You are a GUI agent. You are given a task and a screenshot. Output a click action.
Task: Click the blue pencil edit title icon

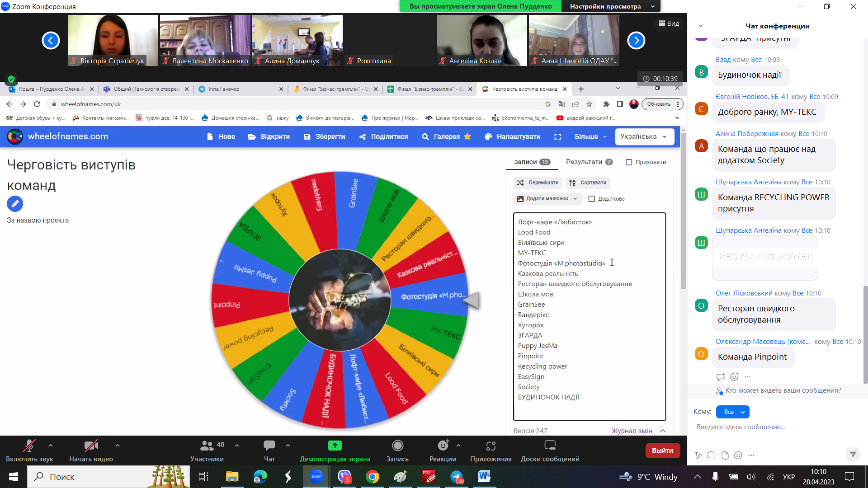point(15,204)
